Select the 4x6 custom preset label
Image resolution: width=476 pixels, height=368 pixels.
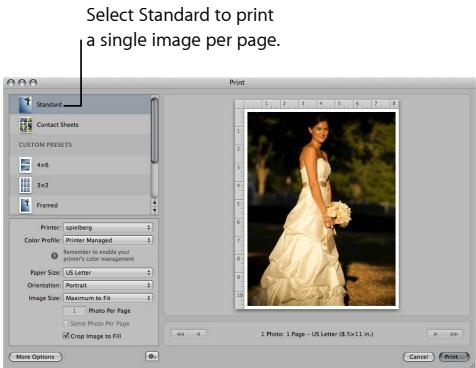pos(42,165)
